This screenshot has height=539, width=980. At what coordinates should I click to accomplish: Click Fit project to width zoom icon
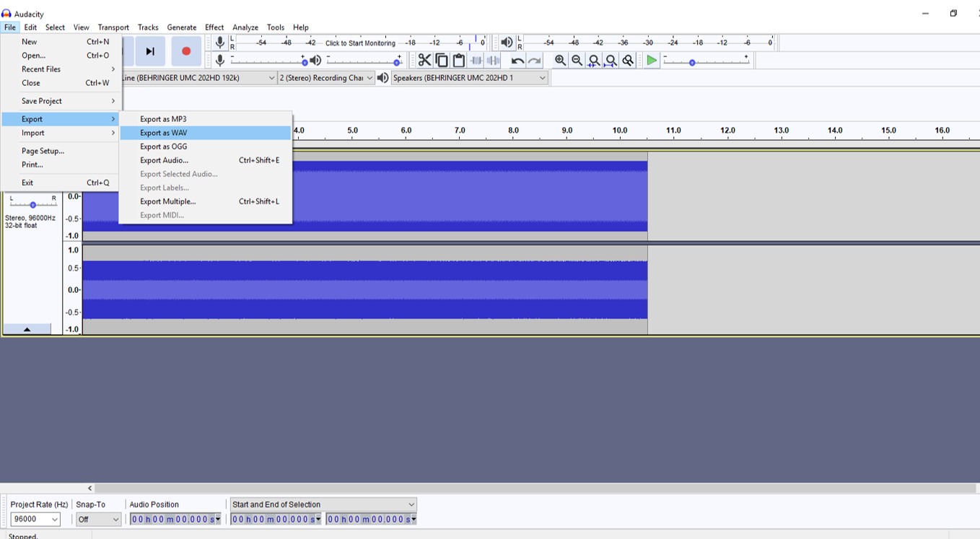click(x=611, y=61)
